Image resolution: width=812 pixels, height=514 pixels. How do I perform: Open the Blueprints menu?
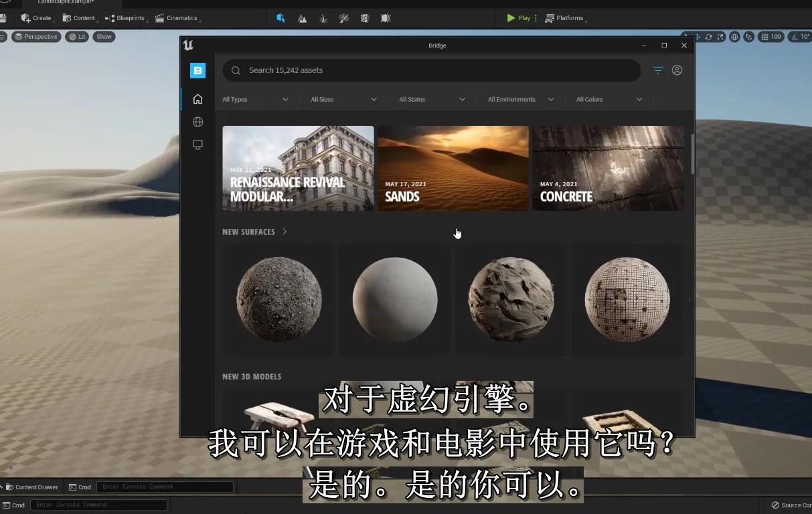[x=125, y=18]
